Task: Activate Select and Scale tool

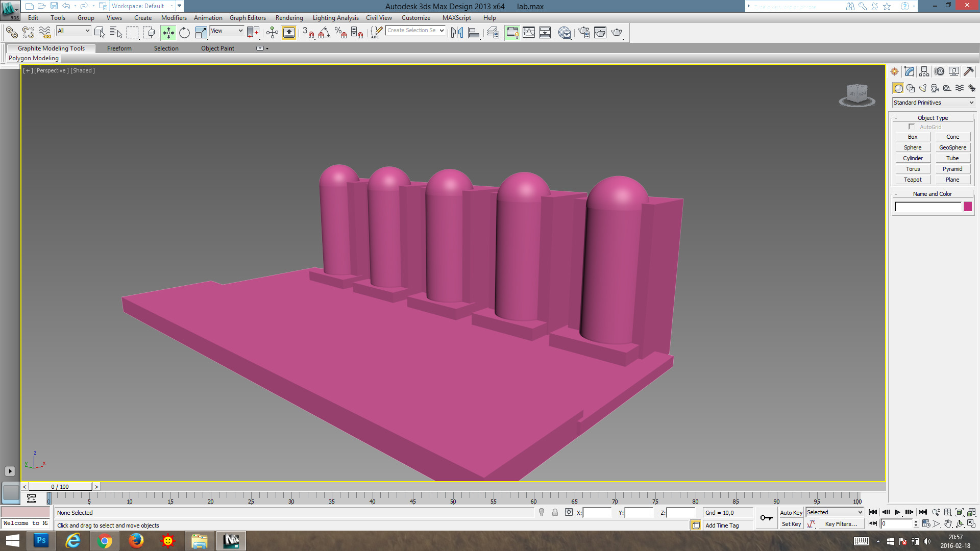Action: [201, 33]
